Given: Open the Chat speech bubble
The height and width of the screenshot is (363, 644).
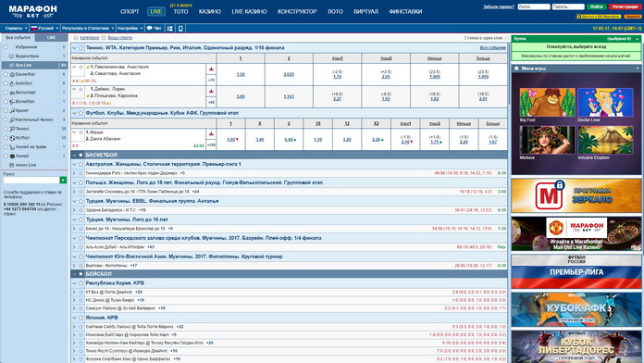Looking at the screenshot, I should pyautogui.click(x=154, y=29).
